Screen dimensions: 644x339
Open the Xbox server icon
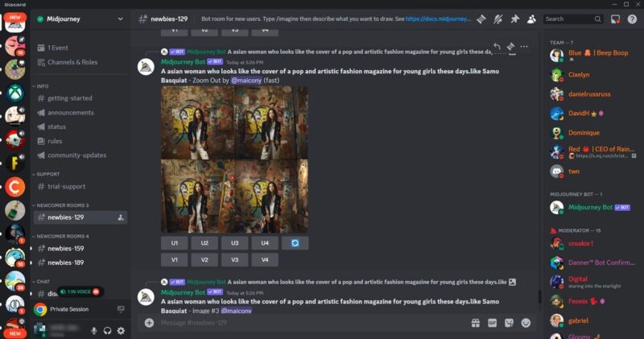point(15,93)
